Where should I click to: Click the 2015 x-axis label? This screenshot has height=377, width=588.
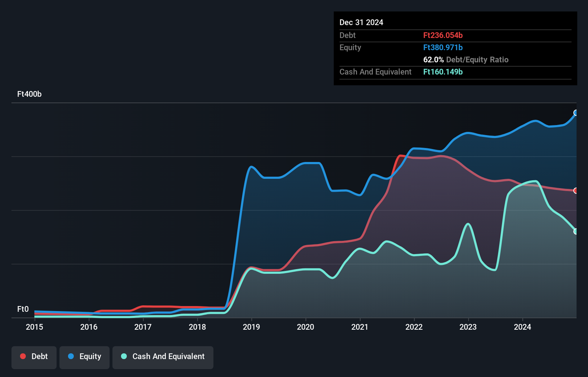(34, 327)
